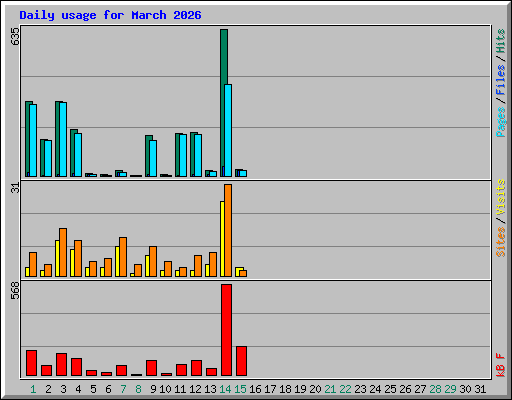Click the KB F legend label
The image size is (512, 400).
[x=501, y=365]
